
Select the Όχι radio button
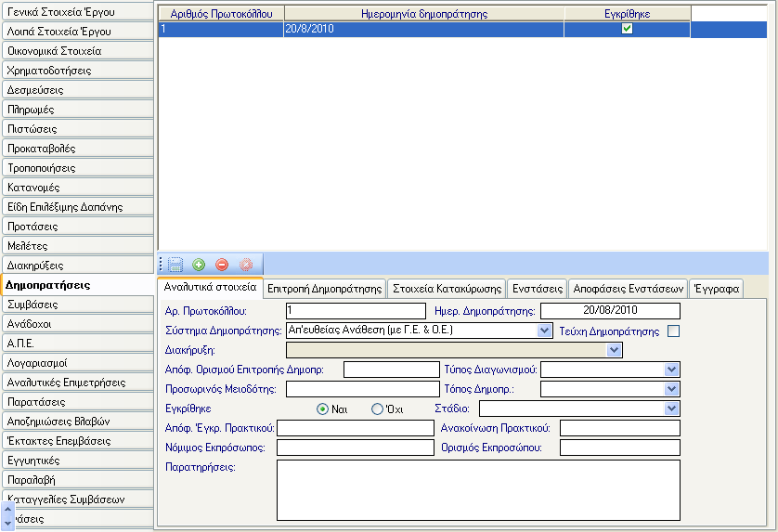(377, 409)
